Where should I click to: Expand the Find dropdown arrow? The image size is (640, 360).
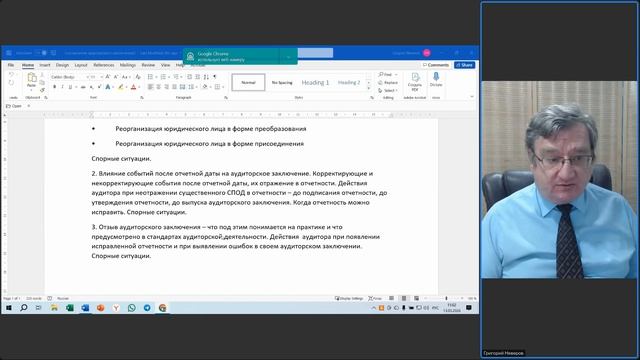pos(396,75)
